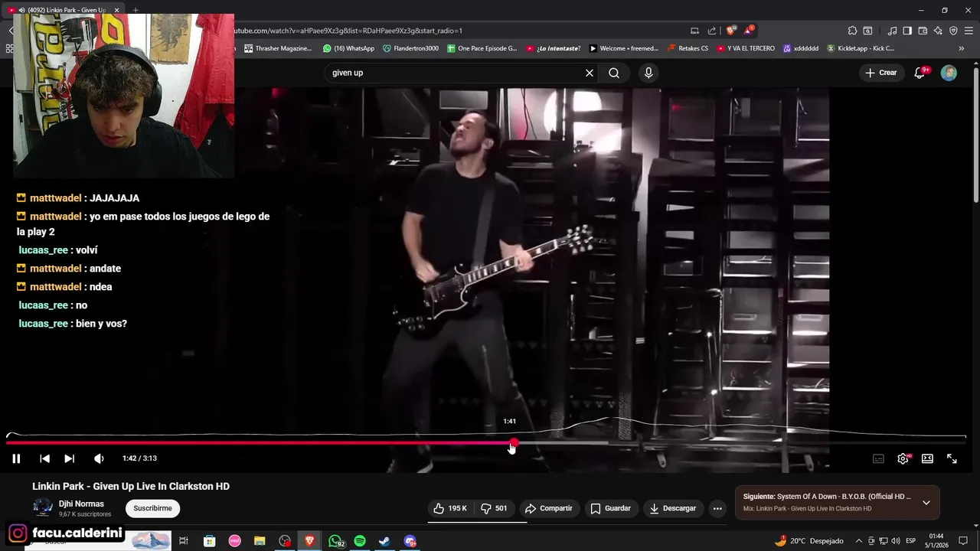
Task: Open the One Pace Episode G... bookmark
Action: [x=482, y=48]
